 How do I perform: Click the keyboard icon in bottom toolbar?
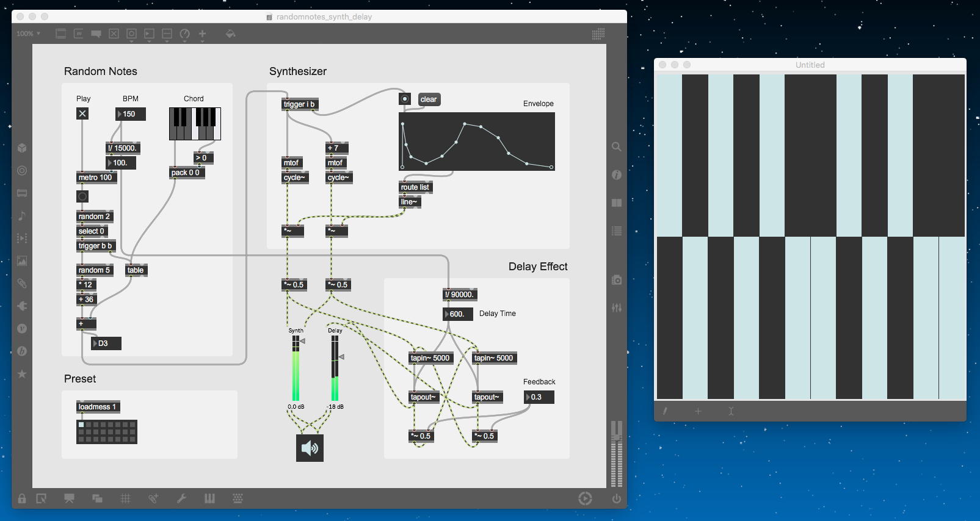point(238,498)
